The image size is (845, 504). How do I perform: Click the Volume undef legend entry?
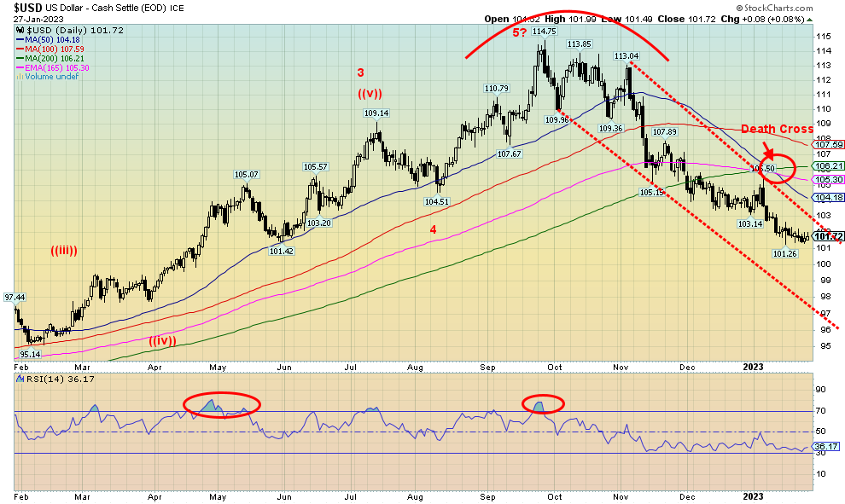pyautogui.click(x=48, y=77)
